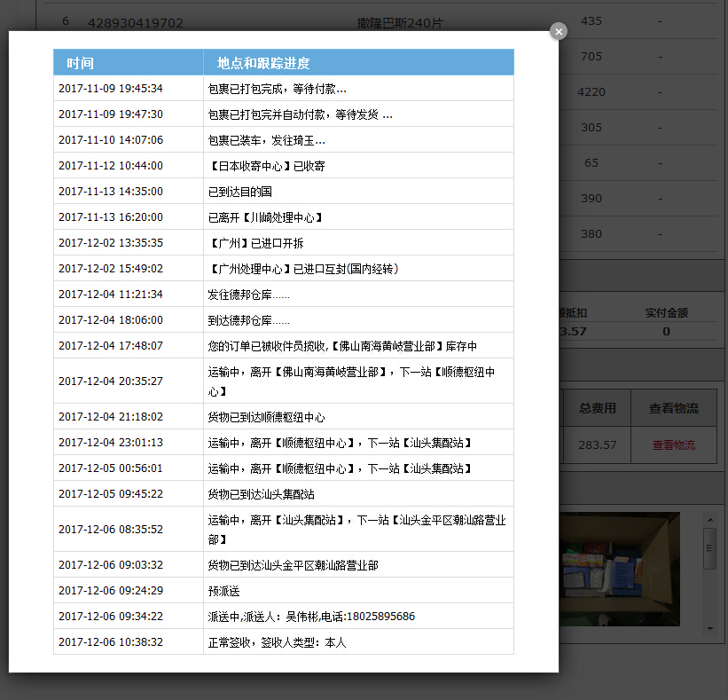Select timestamp 2017-12-05 09:45:22
Viewport: 728px width, 700px height.
click(x=111, y=494)
